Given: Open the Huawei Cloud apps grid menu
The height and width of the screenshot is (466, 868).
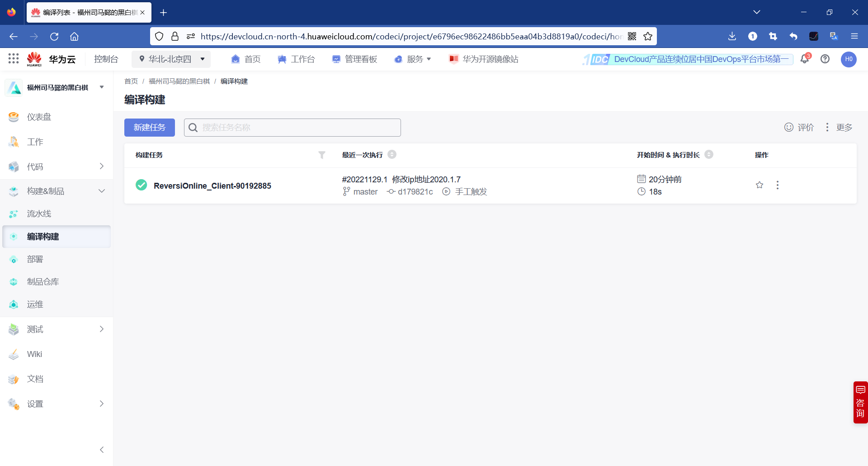Looking at the screenshot, I should point(14,58).
